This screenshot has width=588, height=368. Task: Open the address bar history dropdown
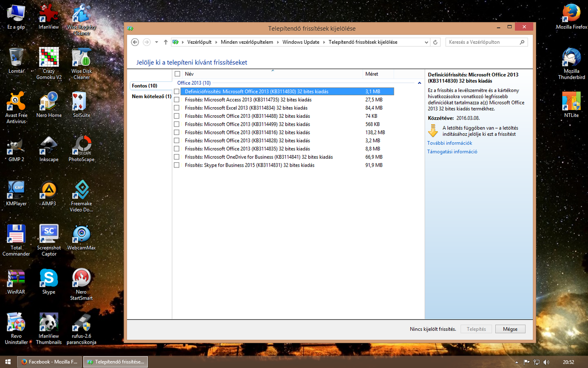(x=427, y=42)
